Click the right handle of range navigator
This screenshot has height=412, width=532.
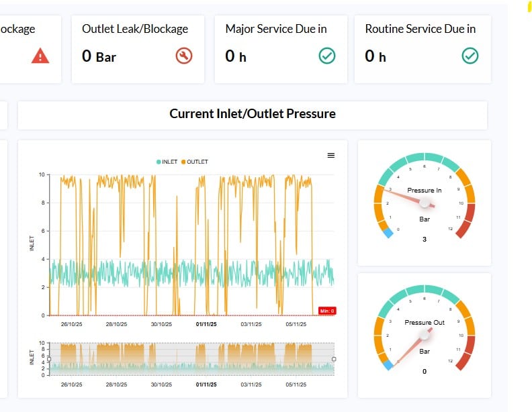click(x=335, y=358)
